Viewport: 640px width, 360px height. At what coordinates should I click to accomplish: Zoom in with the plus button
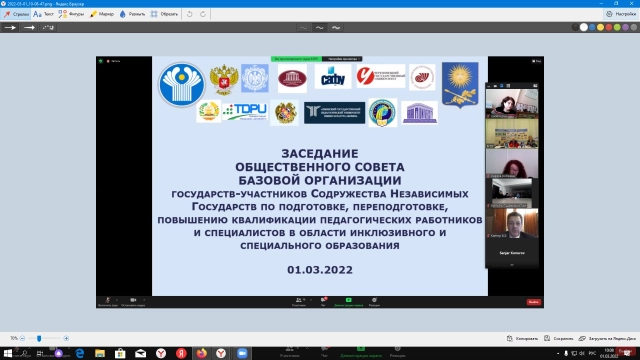[x=66, y=338]
